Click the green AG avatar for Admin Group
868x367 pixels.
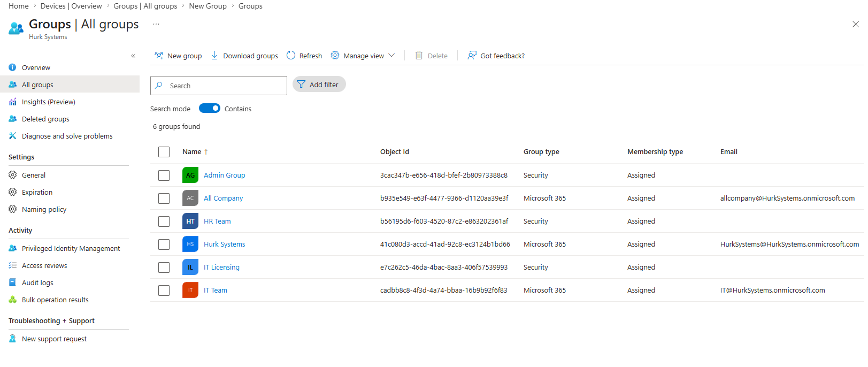tap(190, 175)
